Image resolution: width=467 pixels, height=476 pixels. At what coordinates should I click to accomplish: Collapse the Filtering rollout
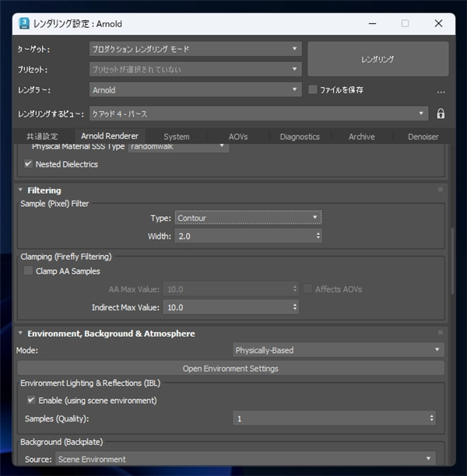point(20,190)
